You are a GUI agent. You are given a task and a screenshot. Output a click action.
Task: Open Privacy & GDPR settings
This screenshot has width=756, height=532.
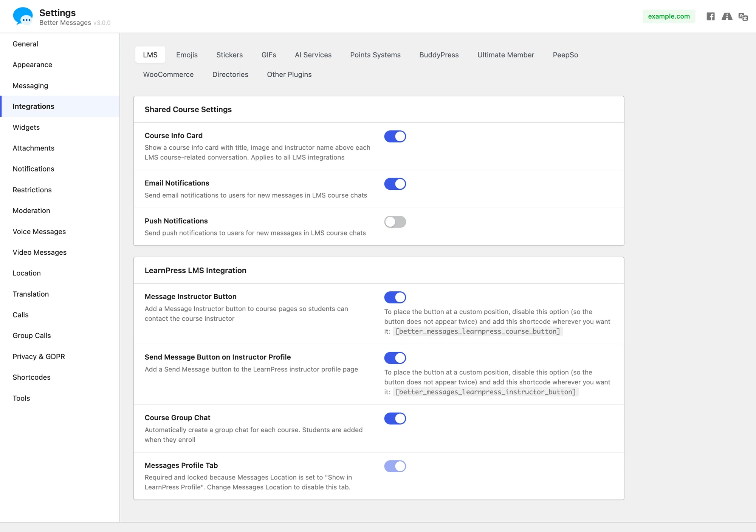point(60,357)
